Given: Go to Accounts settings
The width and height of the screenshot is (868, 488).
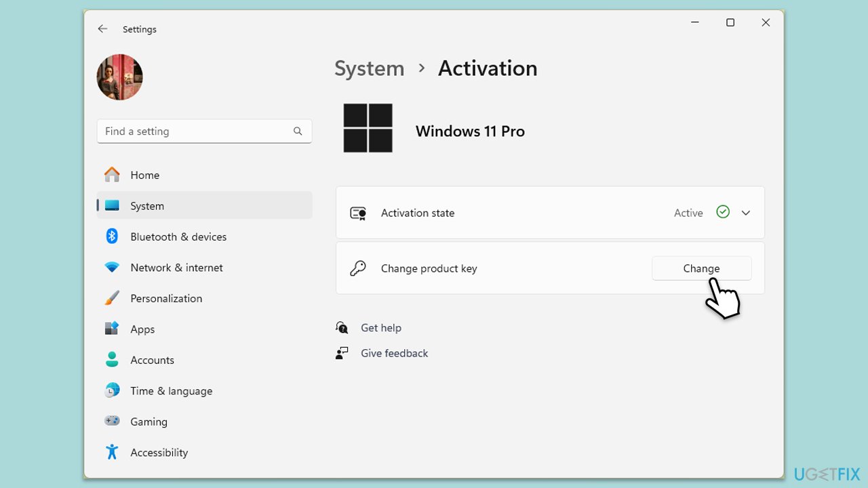Looking at the screenshot, I should tap(204, 360).
